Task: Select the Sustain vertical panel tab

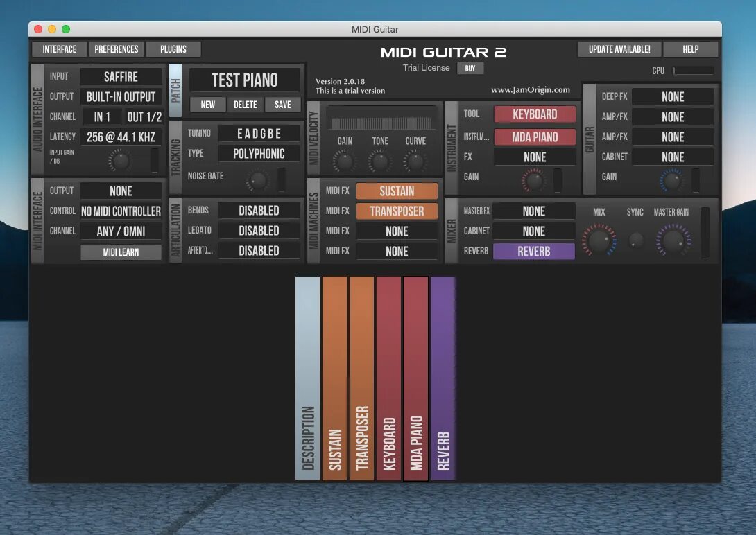Action: (334, 378)
